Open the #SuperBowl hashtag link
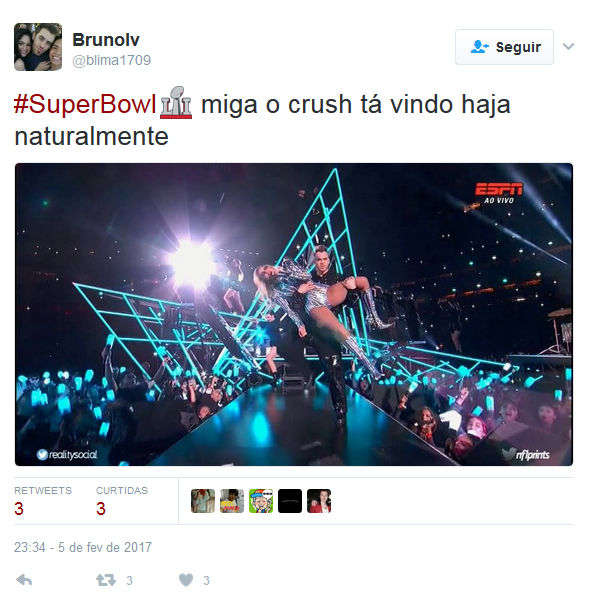This screenshot has height=603, width=590. 85,104
